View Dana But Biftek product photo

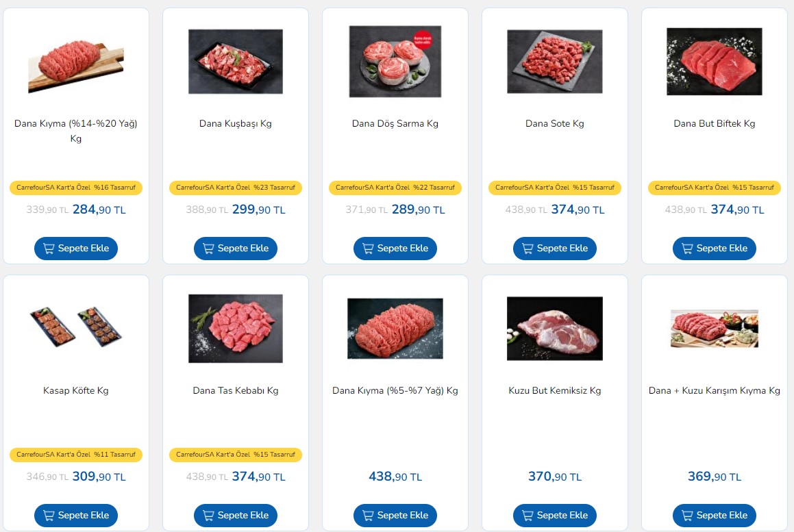(x=714, y=61)
